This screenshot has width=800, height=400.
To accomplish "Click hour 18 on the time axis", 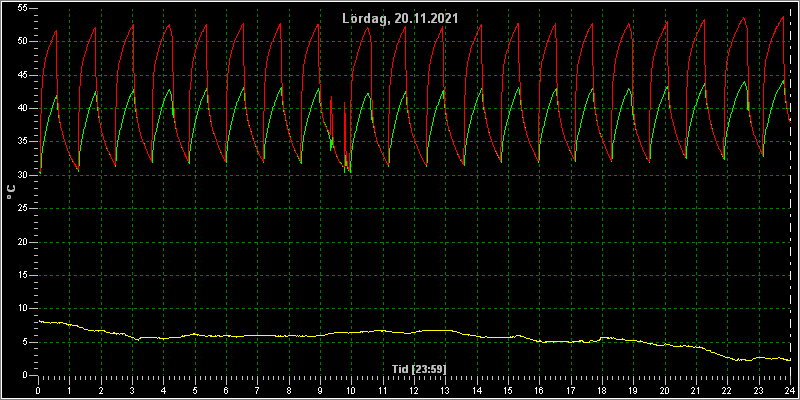I will click(602, 391).
